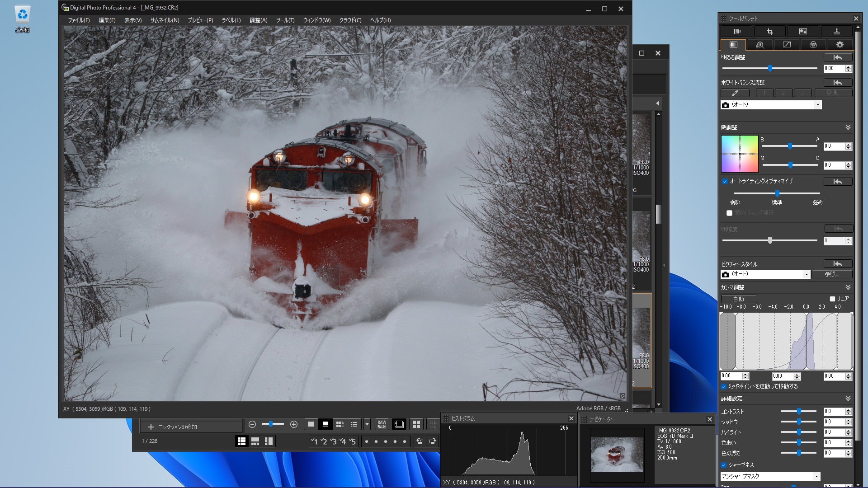Open the picture style (オート) dropdown
Viewport: 868px width, 488px height.
coord(765,274)
